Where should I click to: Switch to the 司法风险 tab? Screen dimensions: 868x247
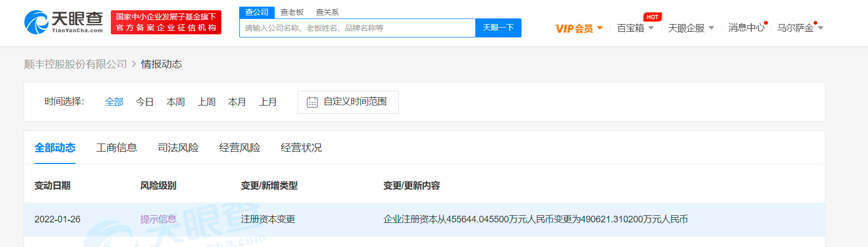coord(178,148)
